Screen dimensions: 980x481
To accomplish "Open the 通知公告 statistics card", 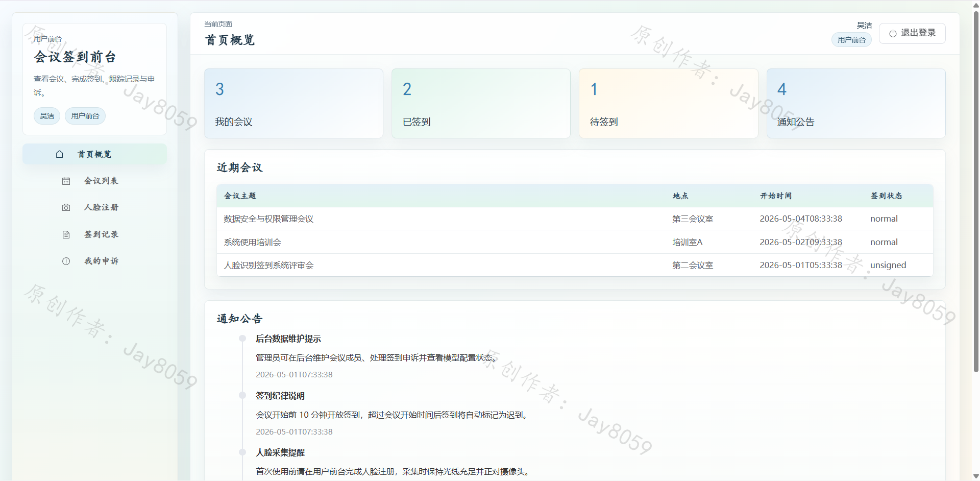I will pos(856,103).
